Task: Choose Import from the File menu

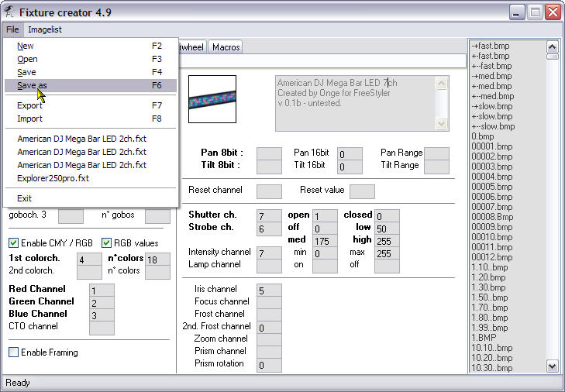Action: [90, 119]
